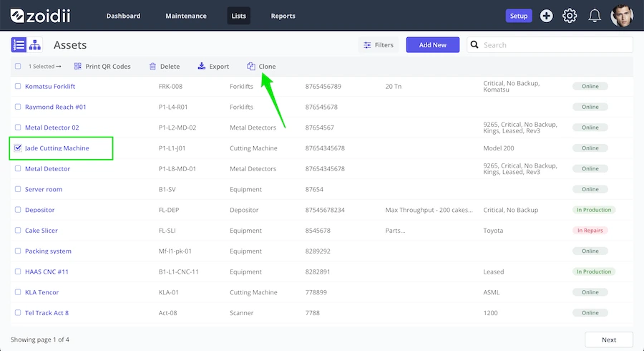Viewport: 644px width, 351px height.
Task: Click the Scanner category cell
Action: [241, 313]
